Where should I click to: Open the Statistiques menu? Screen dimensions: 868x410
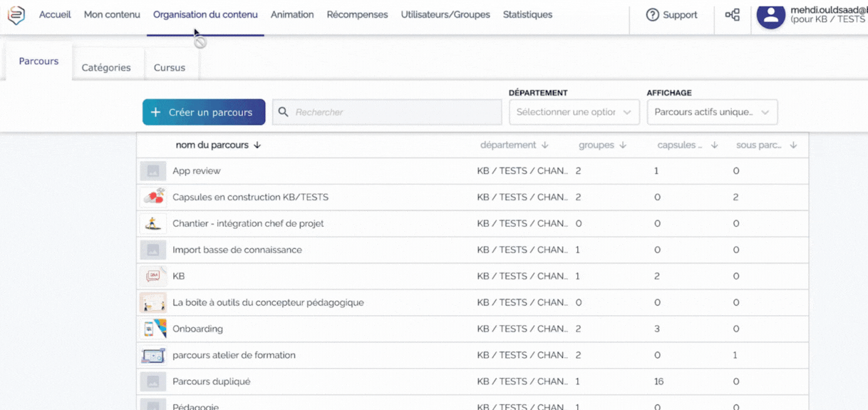click(x=527, y=15)
